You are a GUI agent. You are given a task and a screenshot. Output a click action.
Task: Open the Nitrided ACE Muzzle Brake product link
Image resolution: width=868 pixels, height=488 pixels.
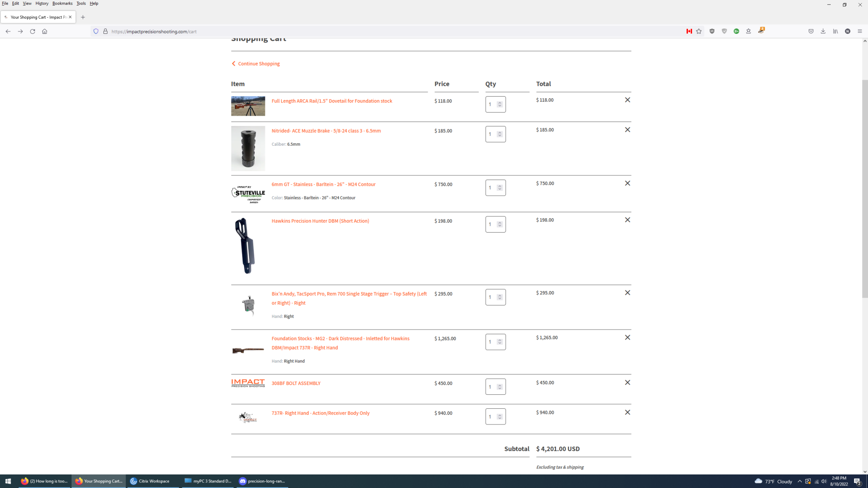coord(326,131)
